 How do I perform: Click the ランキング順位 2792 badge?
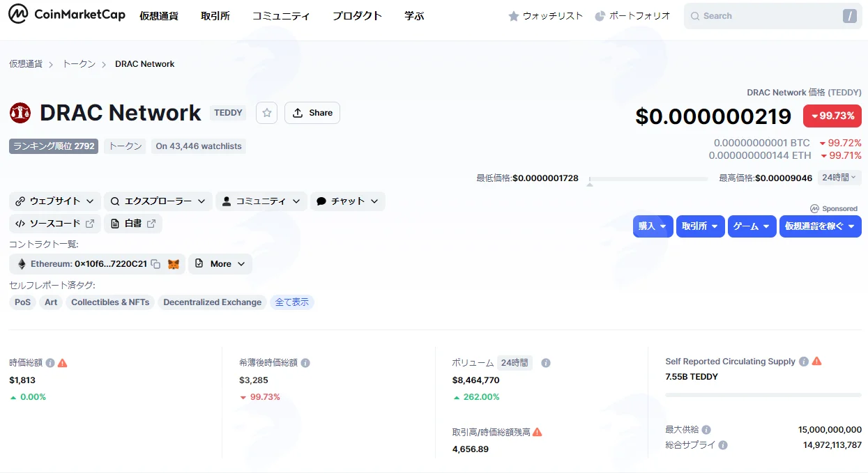(x=54, y=146)
